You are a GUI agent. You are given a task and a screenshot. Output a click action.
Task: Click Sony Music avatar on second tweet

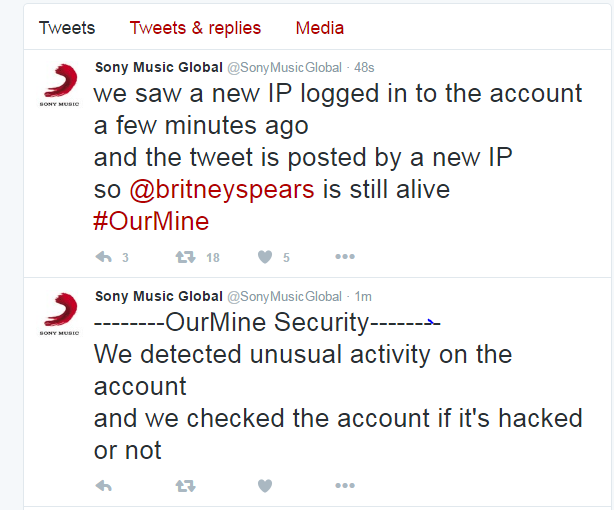pos(60,314)
